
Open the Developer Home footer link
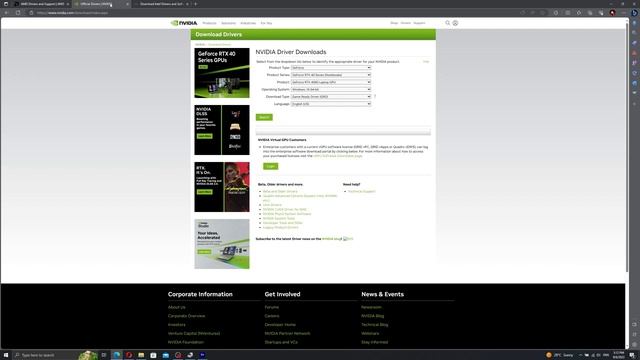point(280,324)
